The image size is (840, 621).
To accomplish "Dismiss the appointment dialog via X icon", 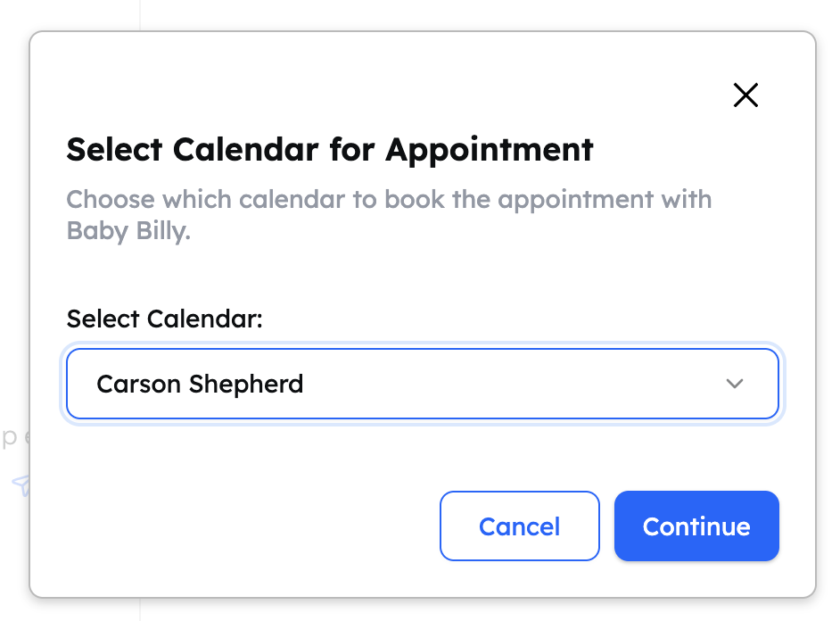I will point(745,95).
